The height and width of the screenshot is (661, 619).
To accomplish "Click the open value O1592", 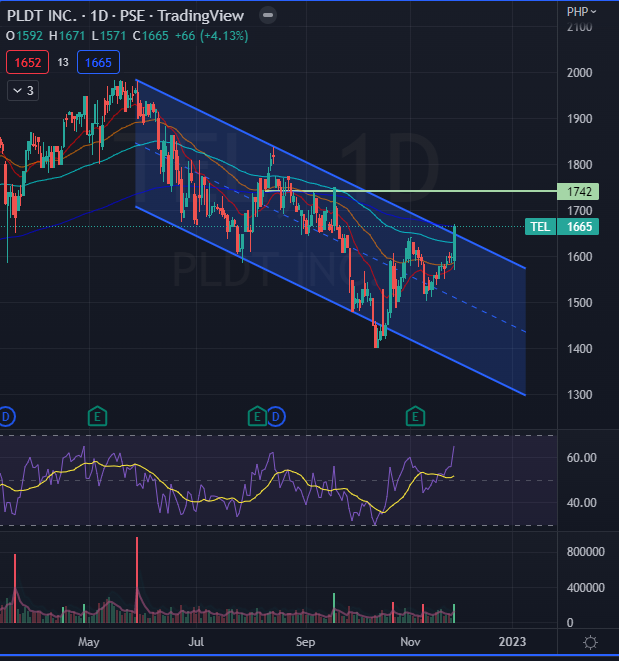I will (24, 36).
